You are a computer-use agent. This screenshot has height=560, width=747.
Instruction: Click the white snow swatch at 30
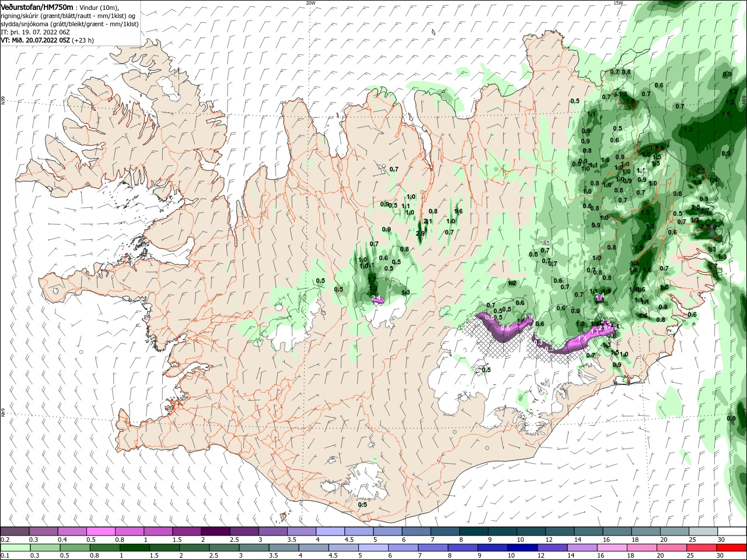[x=732, y=531]
